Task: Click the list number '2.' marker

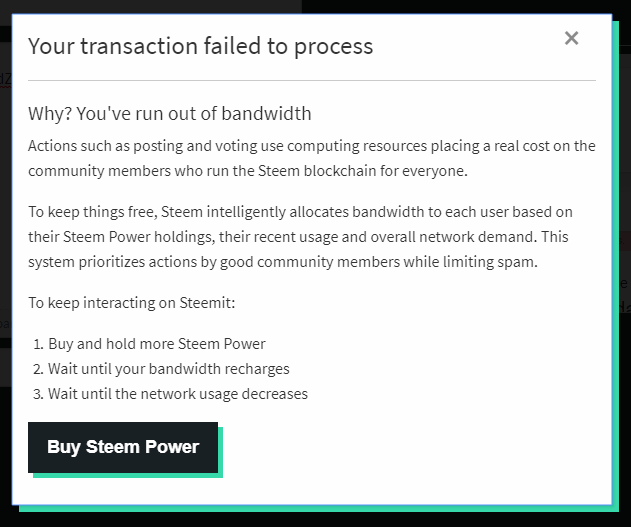Action: coord(38,368)
